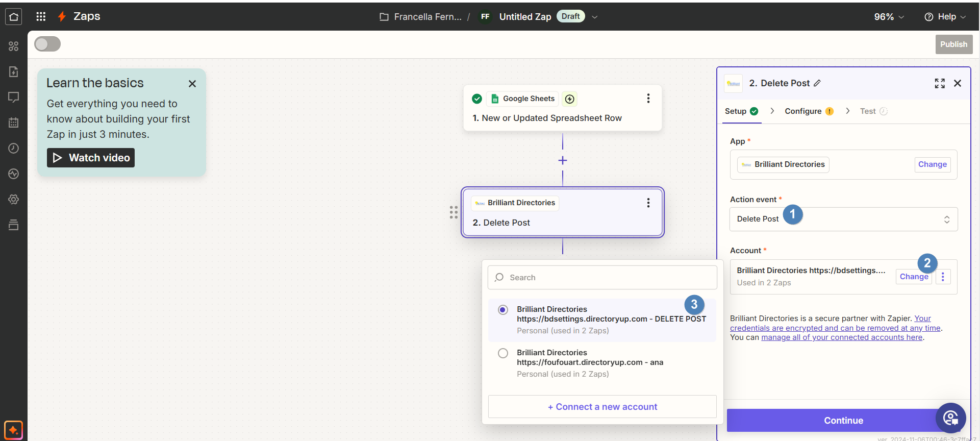Open the sidebar versions stack icon
The width and height of the screenshot is (980, 441).
tap(14, 225)
